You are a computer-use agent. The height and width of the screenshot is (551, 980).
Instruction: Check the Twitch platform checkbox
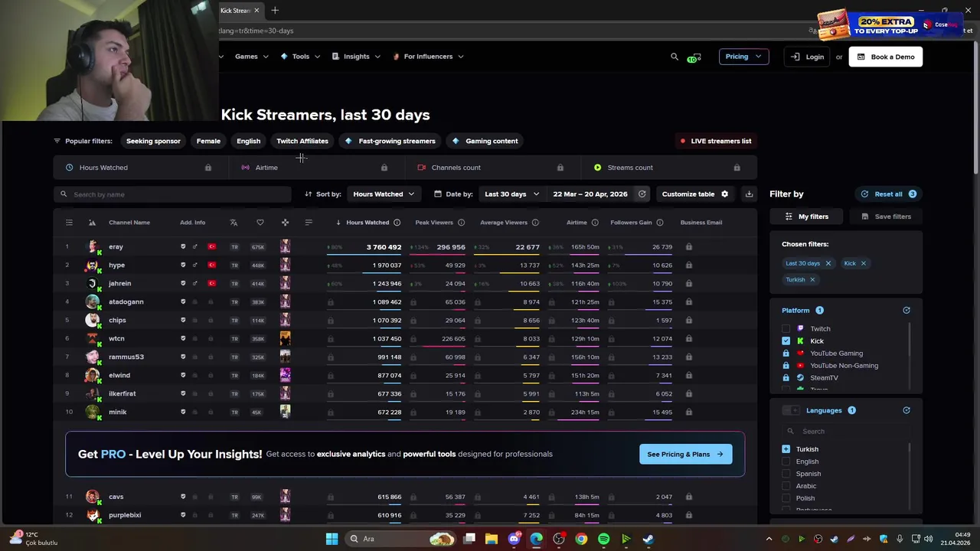click(x=786, y=329)
